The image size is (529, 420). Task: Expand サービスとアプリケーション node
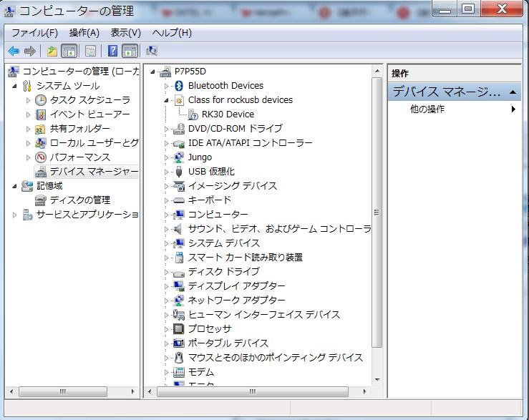click(x=14, y=215)
